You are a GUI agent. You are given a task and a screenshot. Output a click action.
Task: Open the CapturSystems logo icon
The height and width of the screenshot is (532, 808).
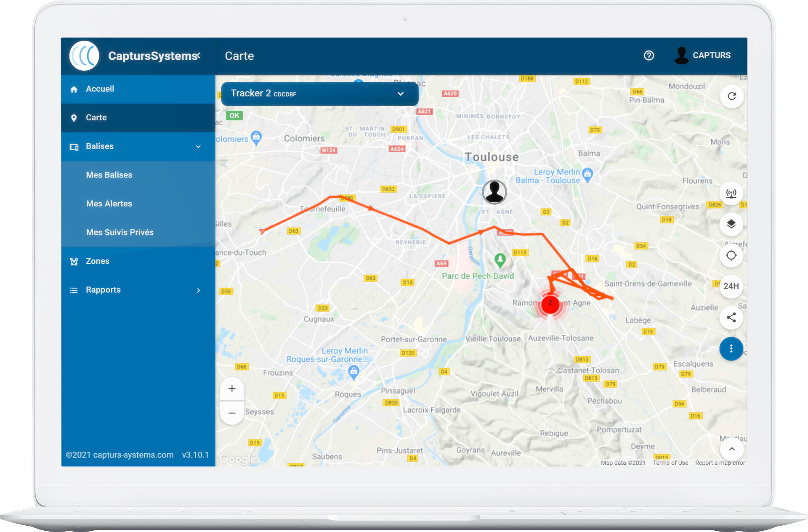84,55
